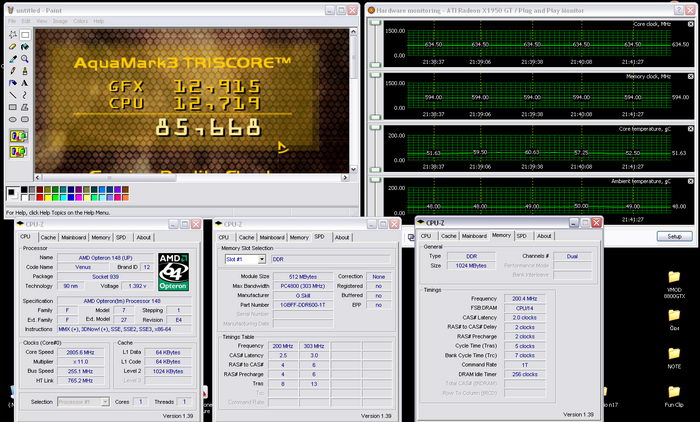Select the lower transparent selection option in Paint
Viewport: 700px width, 422px height.
point(19,152)
